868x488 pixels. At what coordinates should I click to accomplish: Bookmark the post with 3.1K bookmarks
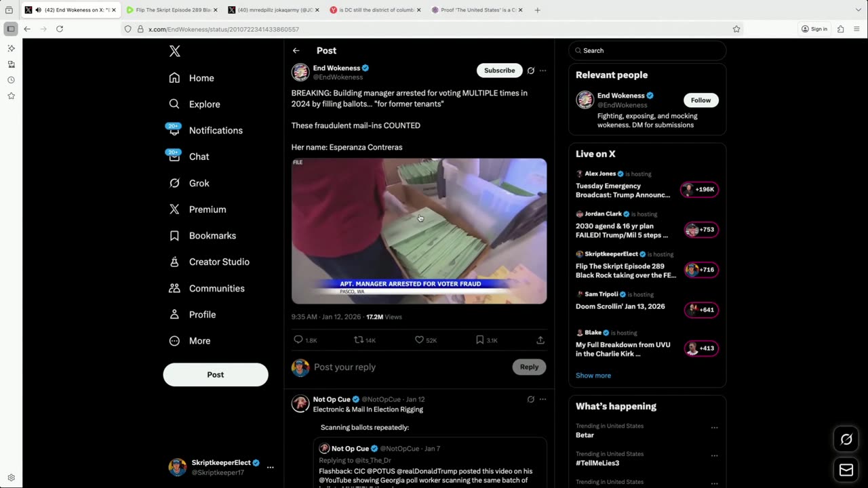(x=479, y=340)
